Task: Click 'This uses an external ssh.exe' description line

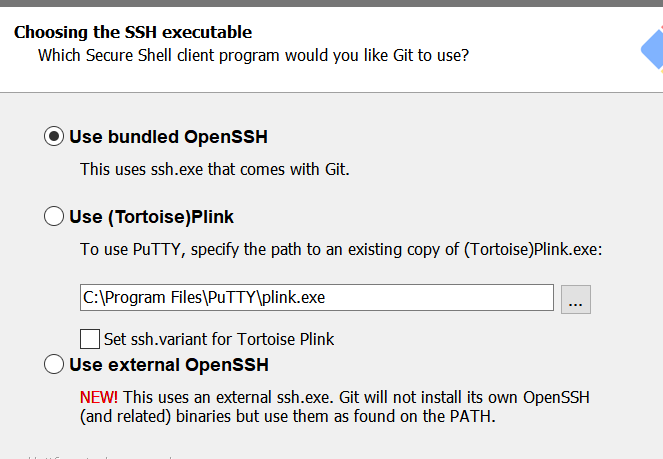Action: [356, 397]
